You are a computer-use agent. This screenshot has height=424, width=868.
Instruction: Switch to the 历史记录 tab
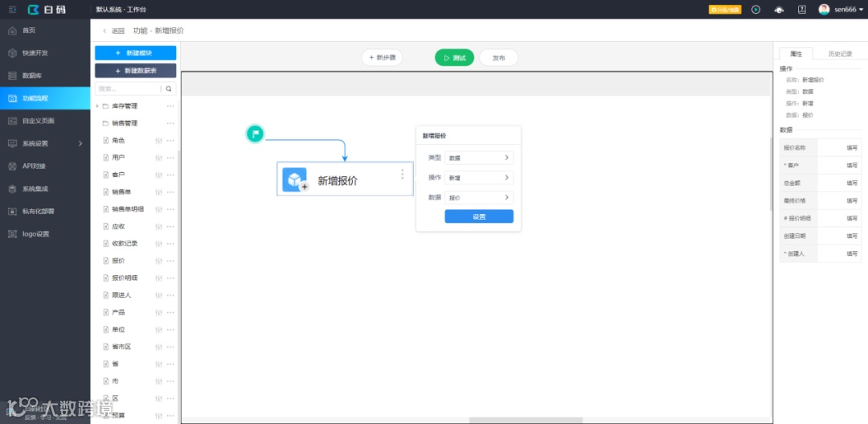pos(840,54)
